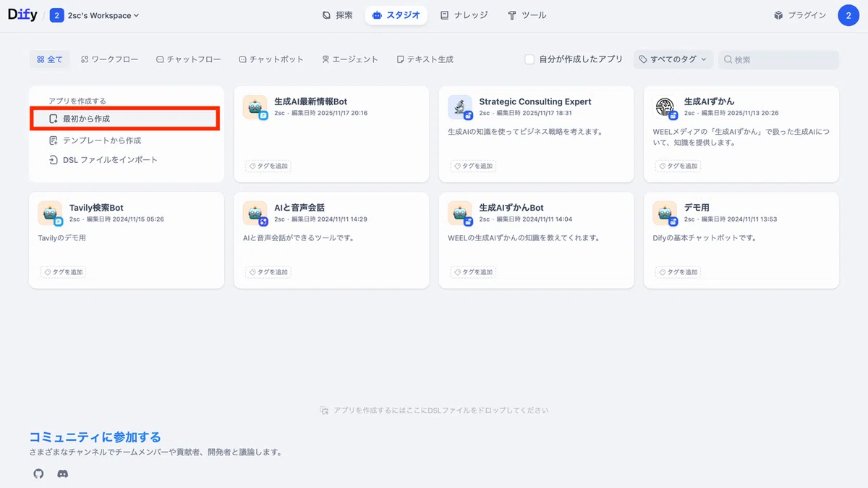
Task: Click the Dify logo
Action: [22, 15]
